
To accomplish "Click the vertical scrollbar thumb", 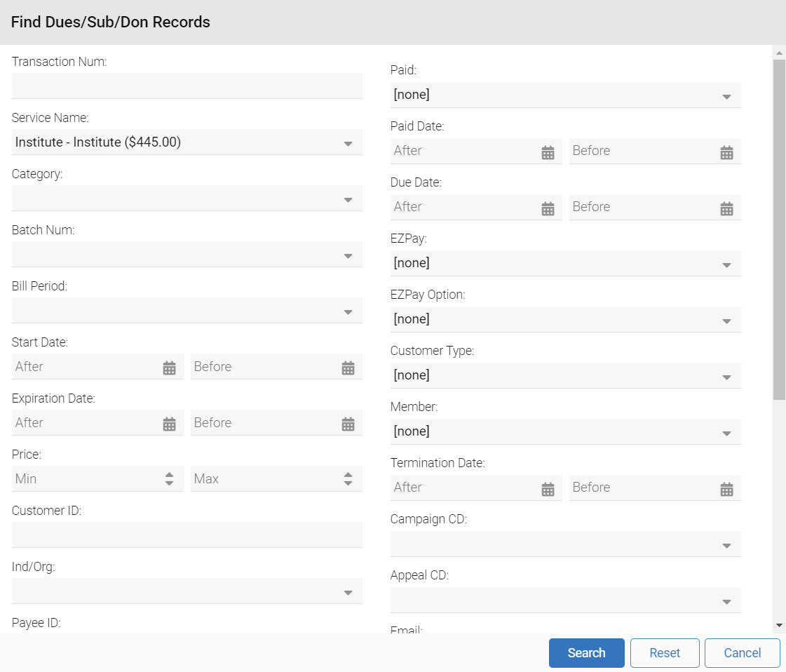I will point(779,229).
